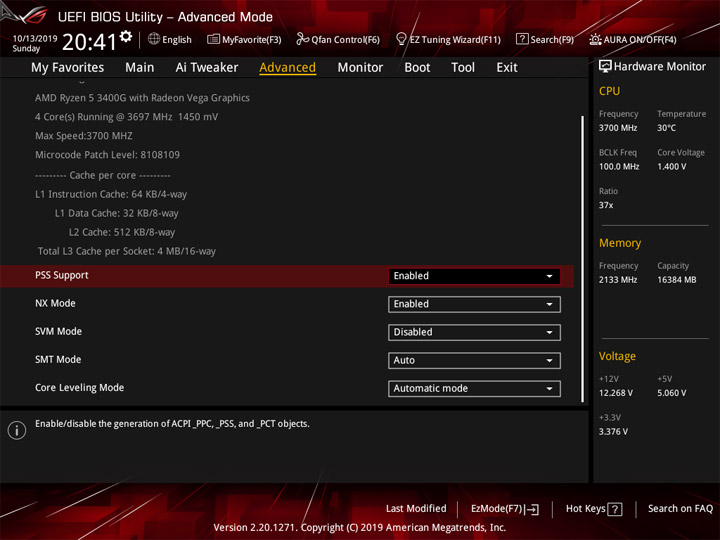Viewport: 720px width, 540px height.
Task: Click the Search question mark icon
Action: click(x=522, y=39)
